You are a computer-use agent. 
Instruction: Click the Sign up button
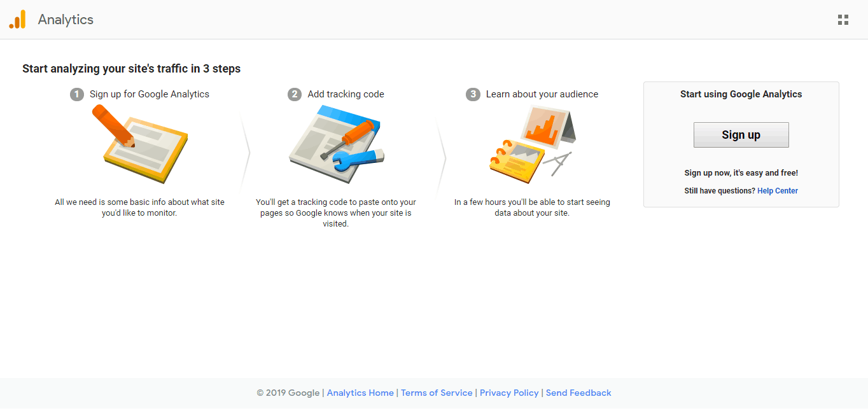click(x=741, y=135)
